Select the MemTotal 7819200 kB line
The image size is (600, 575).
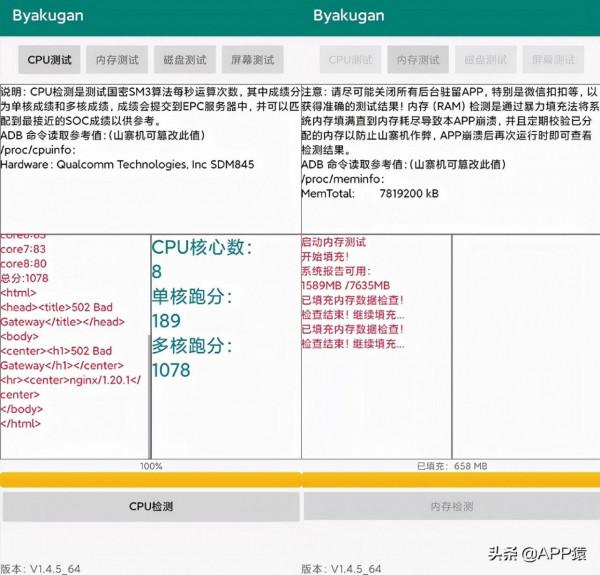coord(370,194)
